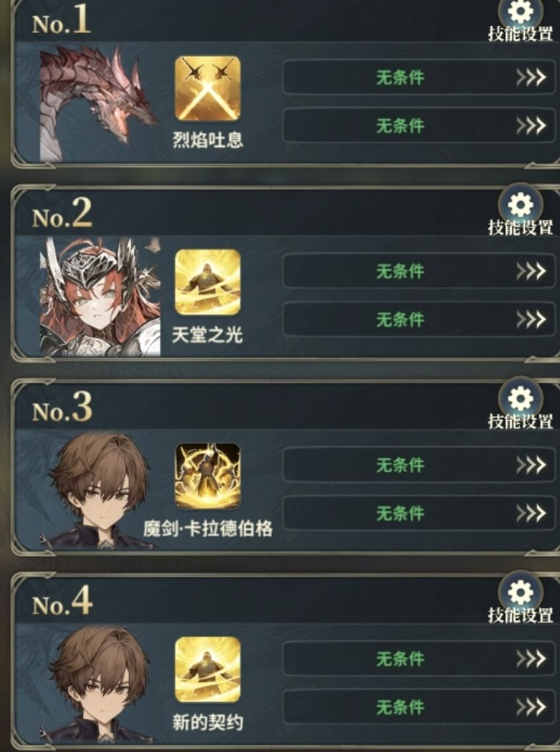Expand second 无条件 condition in No.4
Screen dimensions: 560x752
(419, 706)
